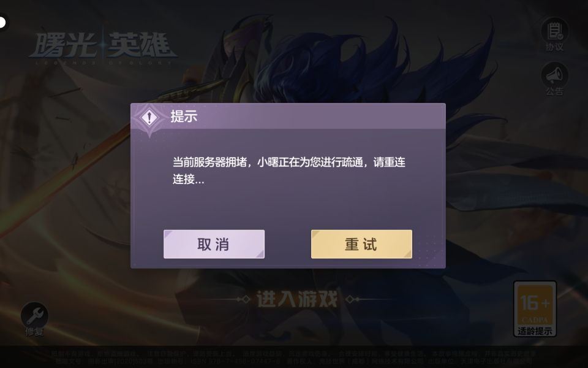The image size is (588, 368).
Task: Click the 重试 retry button
Action: tap(361, 244)
